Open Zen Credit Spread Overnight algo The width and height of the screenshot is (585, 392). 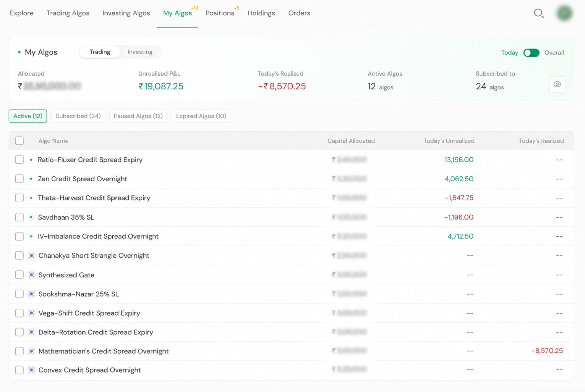click(83, 179)
